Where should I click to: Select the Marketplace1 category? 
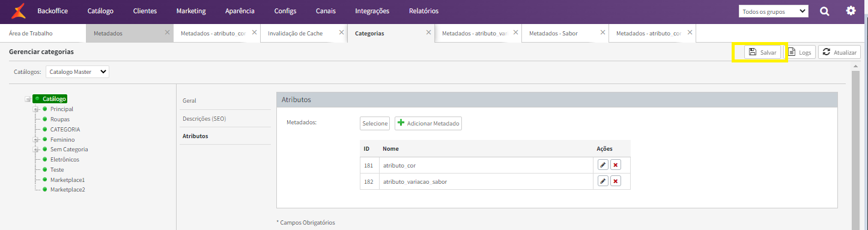click(x=68, y=180)
